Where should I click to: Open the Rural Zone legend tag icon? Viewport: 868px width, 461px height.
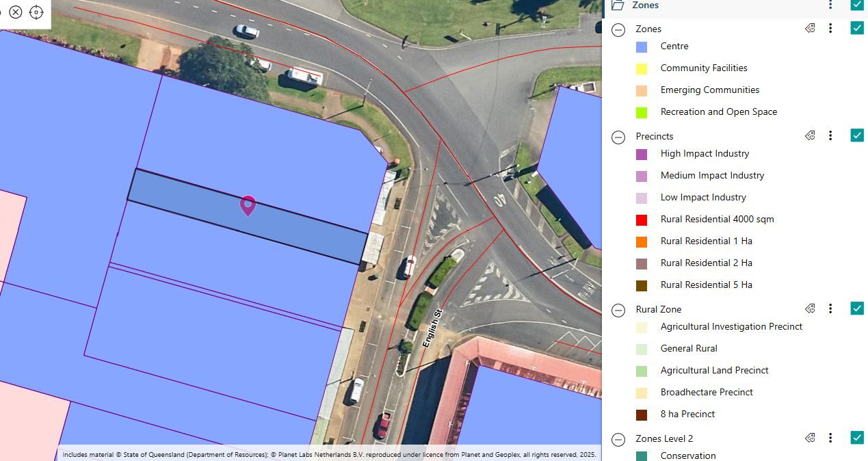coord(811,308)
